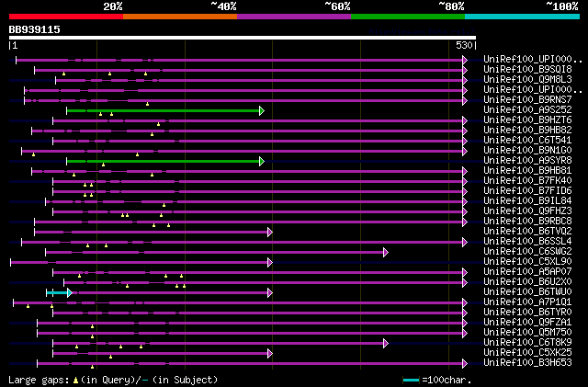Click the green alignment bar for A9SYR8

tap(165, 162)
